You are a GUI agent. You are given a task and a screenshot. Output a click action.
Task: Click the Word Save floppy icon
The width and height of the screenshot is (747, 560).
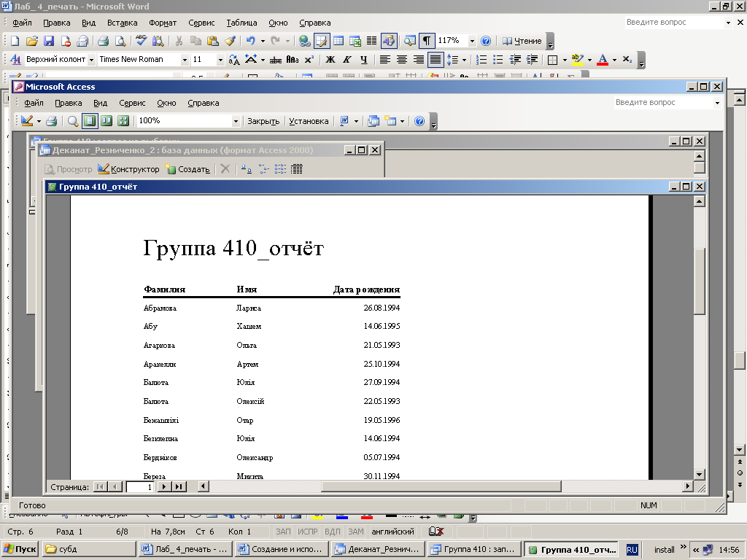[49, 41]
